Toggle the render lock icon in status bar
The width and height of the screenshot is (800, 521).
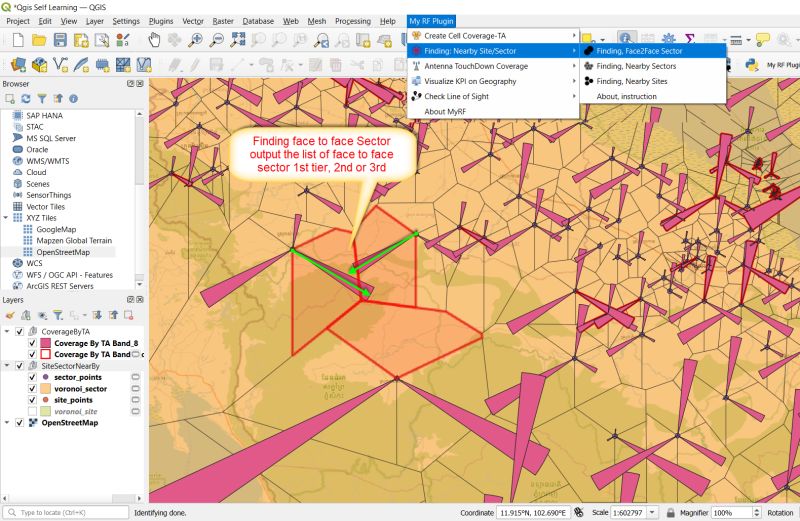click(670, 512)
